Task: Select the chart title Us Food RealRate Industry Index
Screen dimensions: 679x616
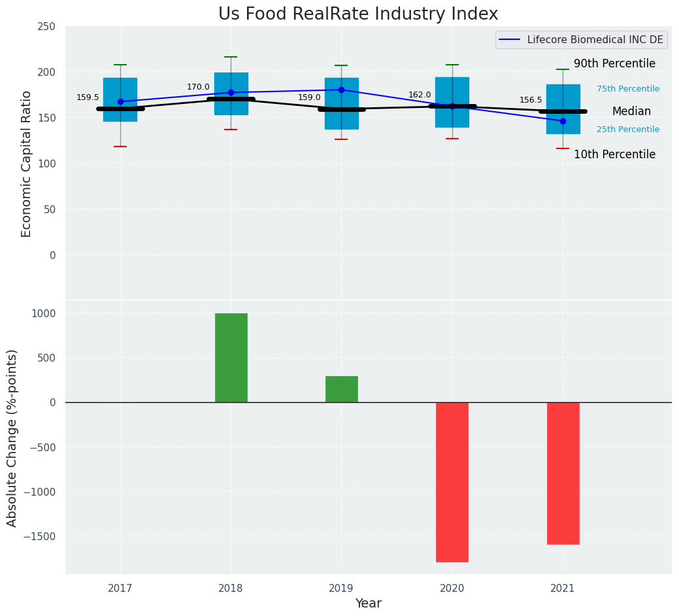Action: (358, 14)
